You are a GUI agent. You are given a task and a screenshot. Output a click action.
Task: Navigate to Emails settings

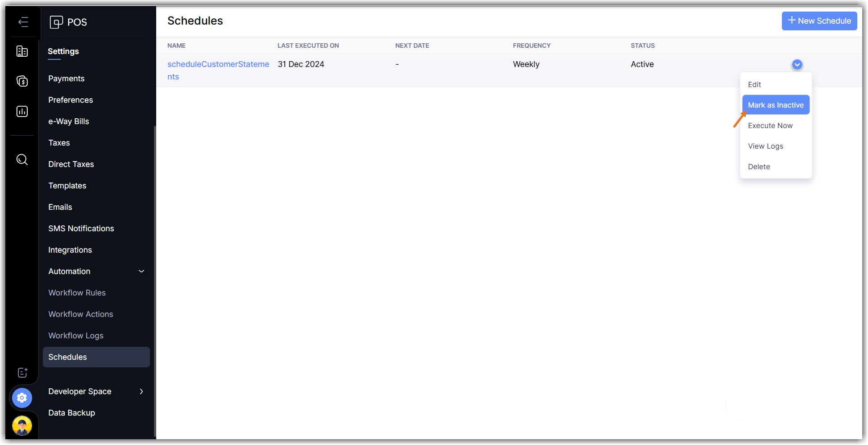pyautogui.click(x=60, y=207)
